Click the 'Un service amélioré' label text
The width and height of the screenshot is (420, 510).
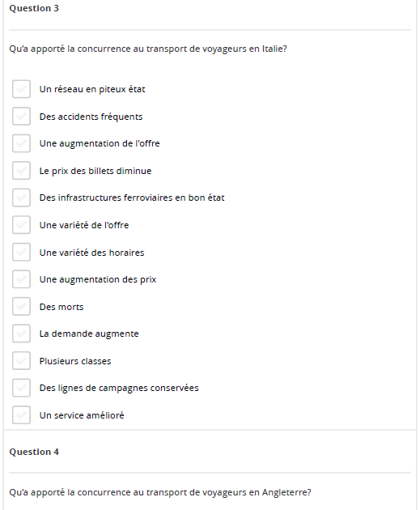(x=82, y=415)
